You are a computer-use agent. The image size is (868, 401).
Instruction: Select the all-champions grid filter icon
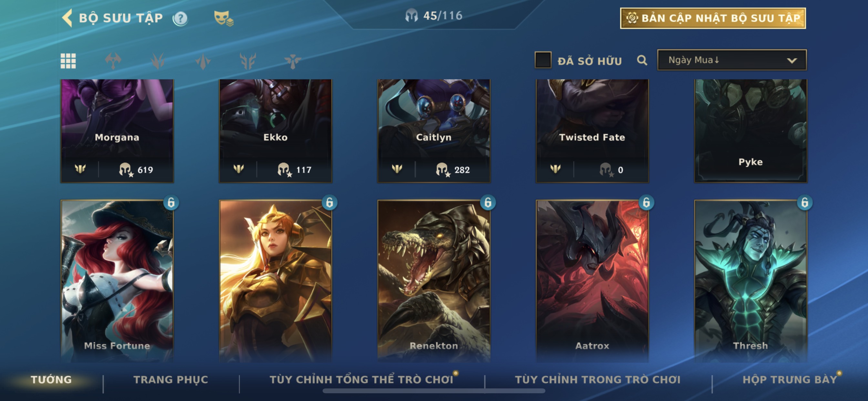[68, 61]
